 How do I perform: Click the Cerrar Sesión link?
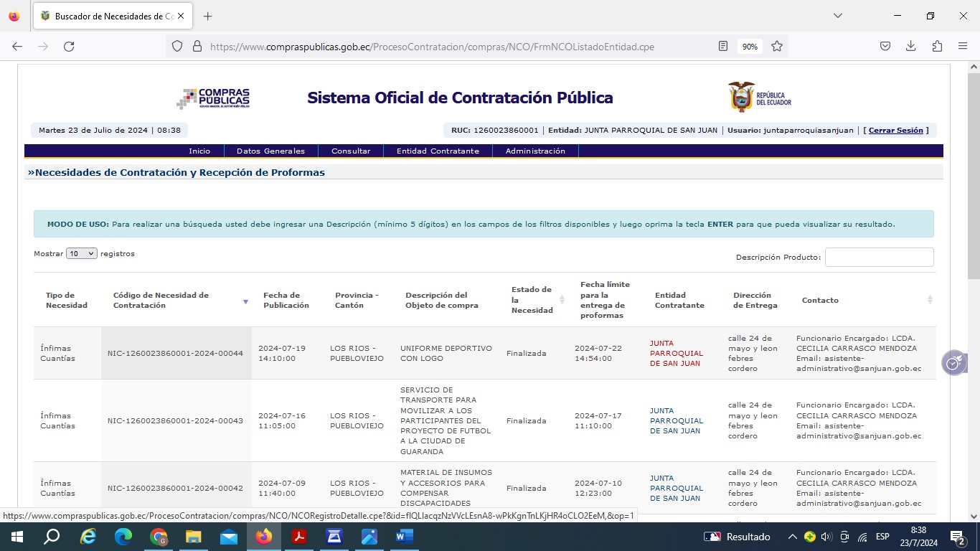pyautogui.click(x=895, y=131)
